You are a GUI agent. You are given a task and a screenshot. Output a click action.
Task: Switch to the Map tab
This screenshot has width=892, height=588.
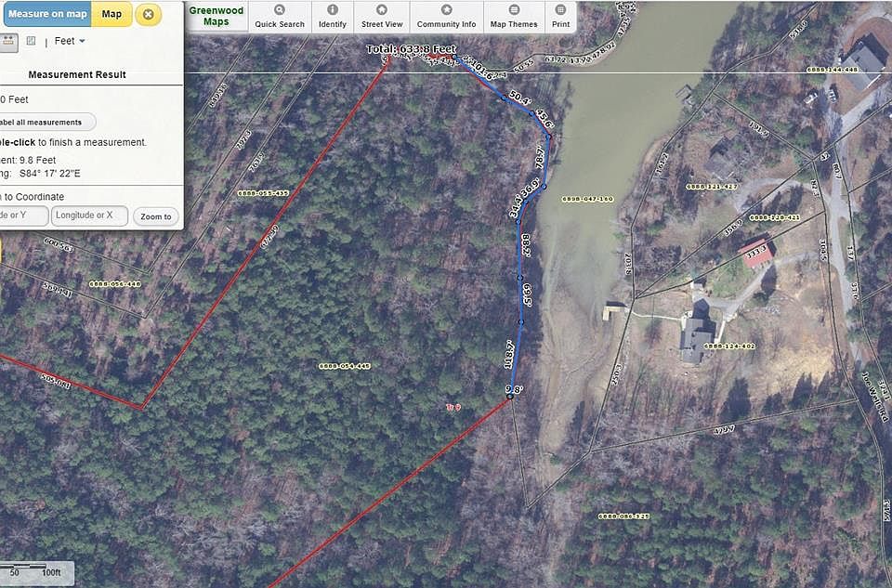[111, 14]
